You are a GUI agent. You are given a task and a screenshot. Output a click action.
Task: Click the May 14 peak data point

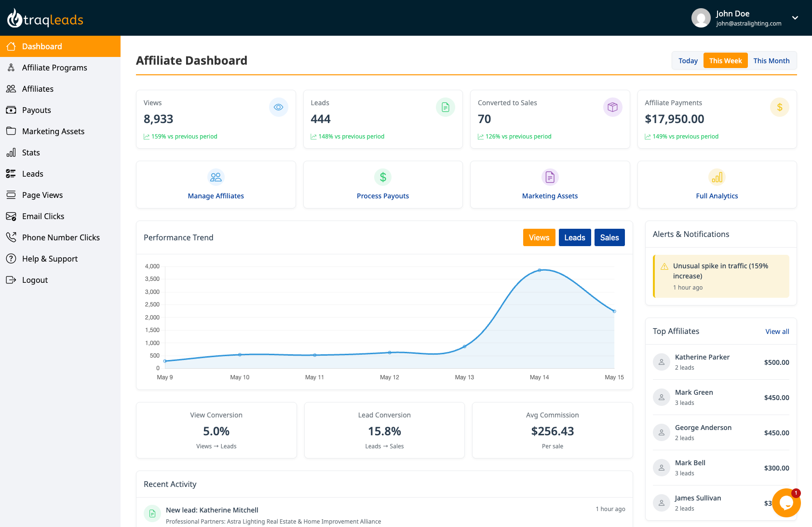[540, 270]
